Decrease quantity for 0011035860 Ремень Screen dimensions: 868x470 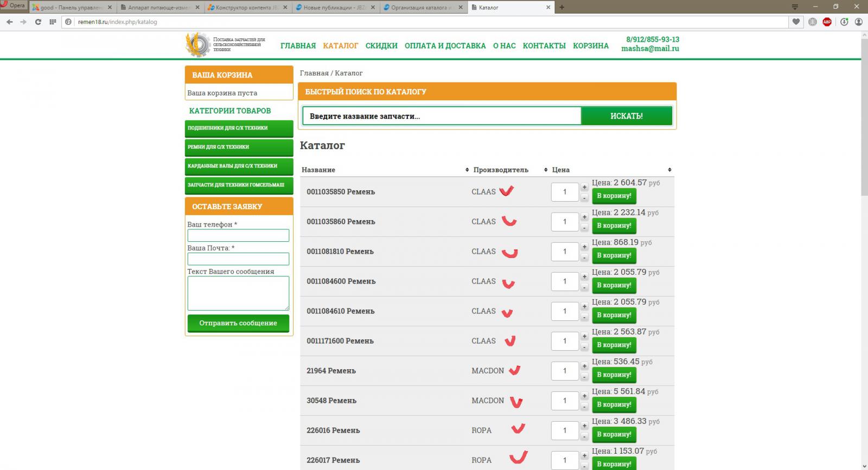click(584, 228)
